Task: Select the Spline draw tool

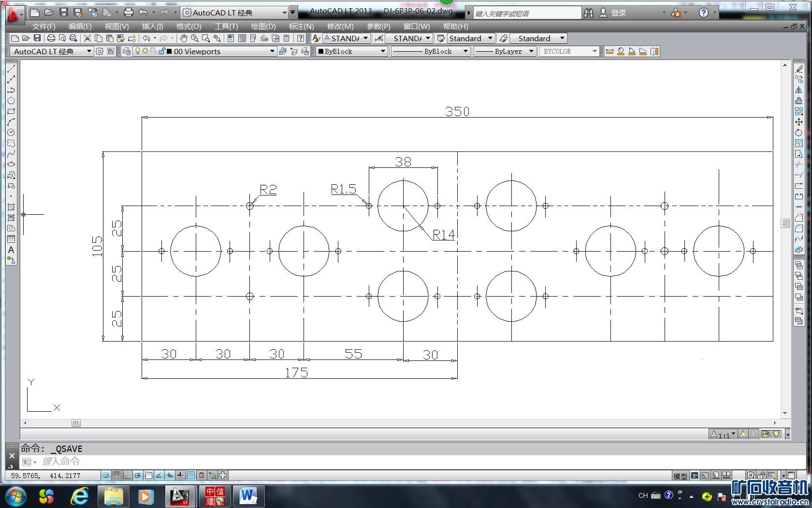Action: click(11, 154)
